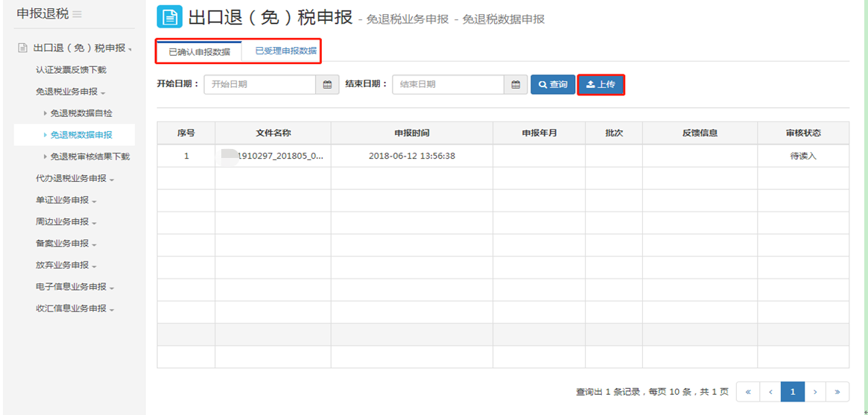Open calendar picker for 开始日期
The height and width of the screenshot is (415, 868).
coord(326,85)
